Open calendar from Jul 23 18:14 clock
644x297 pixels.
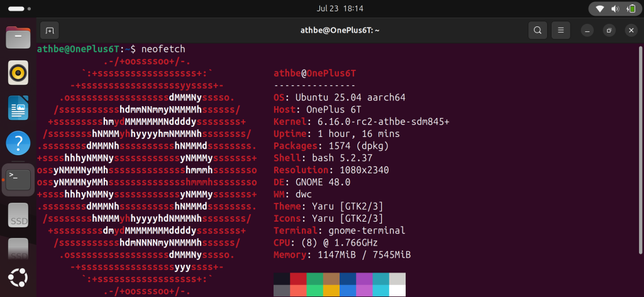(x=321, y=9)
